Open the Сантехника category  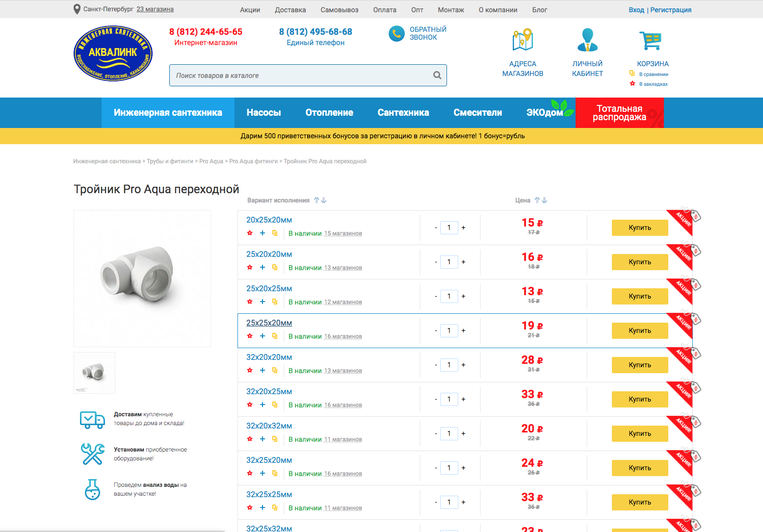(x=403, y=113)
